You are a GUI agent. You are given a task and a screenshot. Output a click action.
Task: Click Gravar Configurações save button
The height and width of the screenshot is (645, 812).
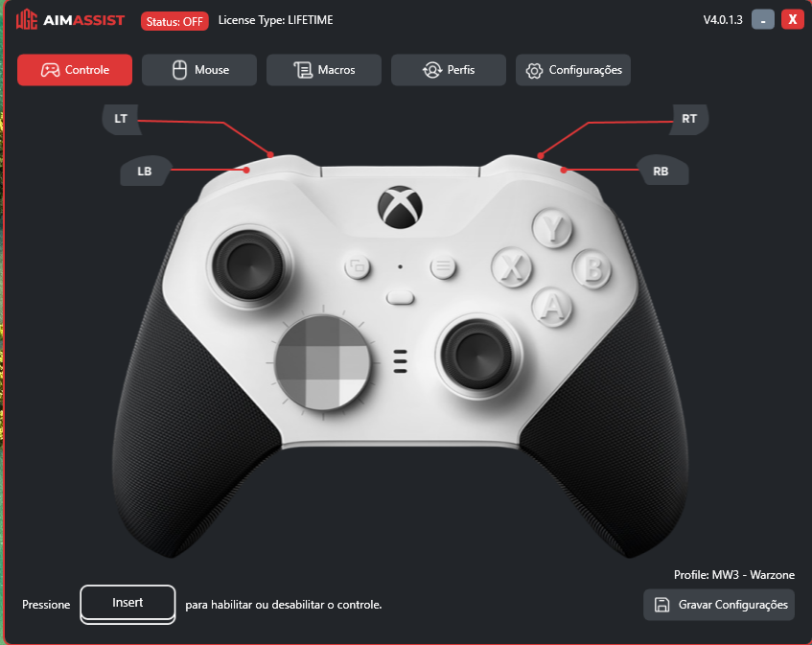719,605
